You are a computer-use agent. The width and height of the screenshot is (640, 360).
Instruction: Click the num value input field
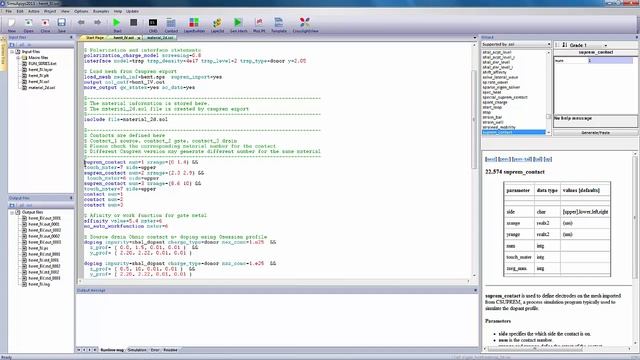[611, 60]
